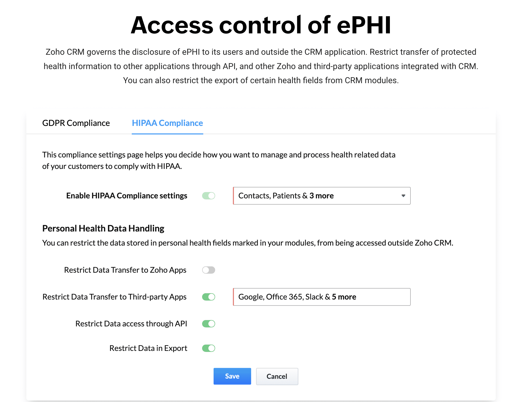
Task: Disable the Enable HIPAA Compliance settings toggle
Action: [x=208, y=196]
